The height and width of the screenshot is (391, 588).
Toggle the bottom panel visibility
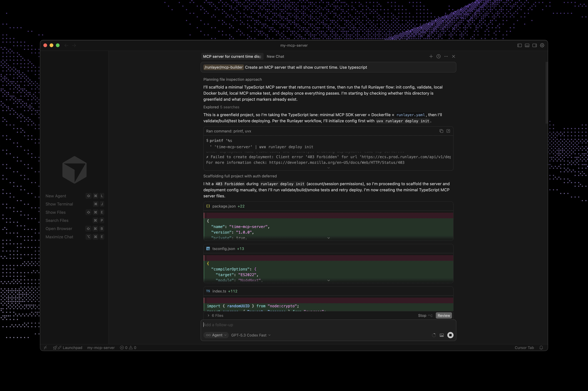pos(527,45)
